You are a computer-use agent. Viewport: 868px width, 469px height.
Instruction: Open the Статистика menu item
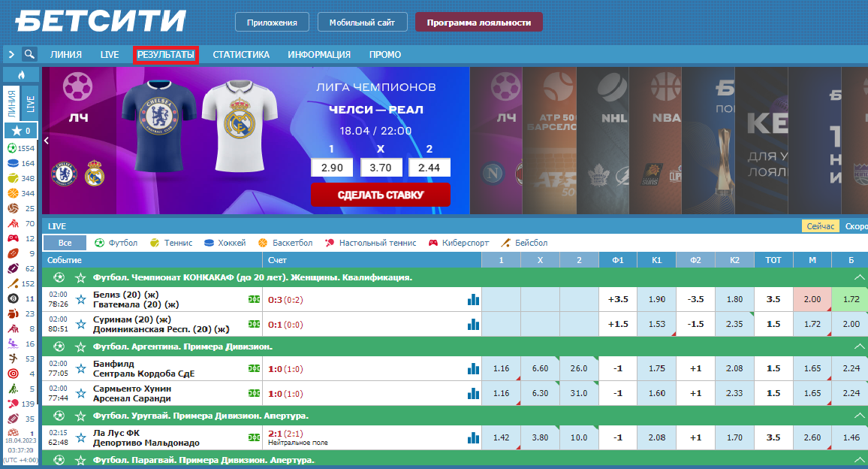point(241,55)
